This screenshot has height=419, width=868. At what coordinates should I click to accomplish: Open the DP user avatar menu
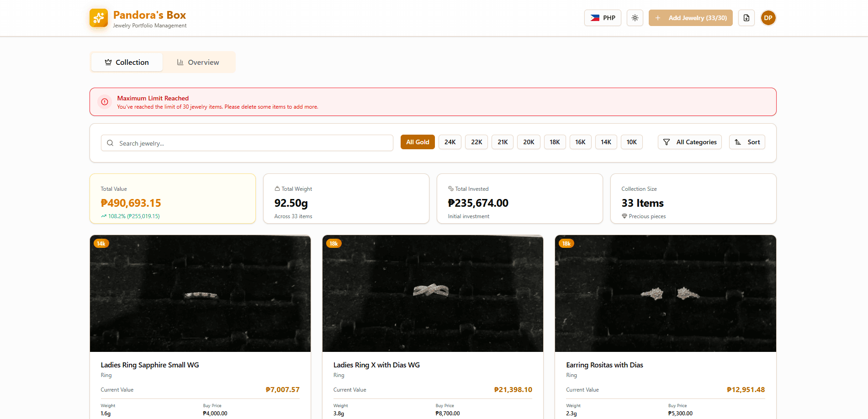(x=768, y=18)
